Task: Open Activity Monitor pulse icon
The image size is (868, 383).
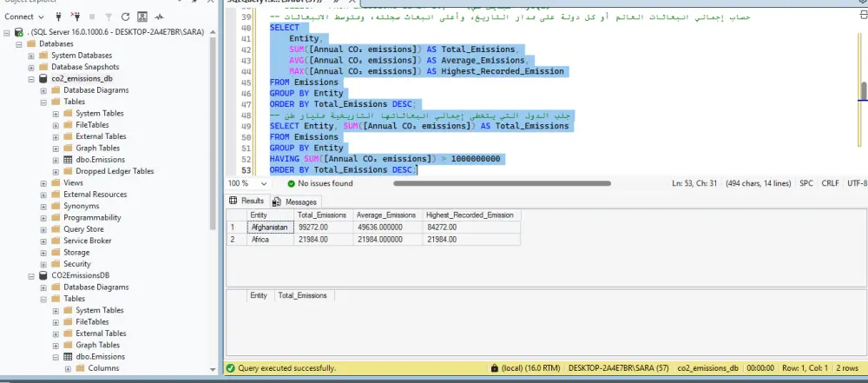Action: pos(160,17)
